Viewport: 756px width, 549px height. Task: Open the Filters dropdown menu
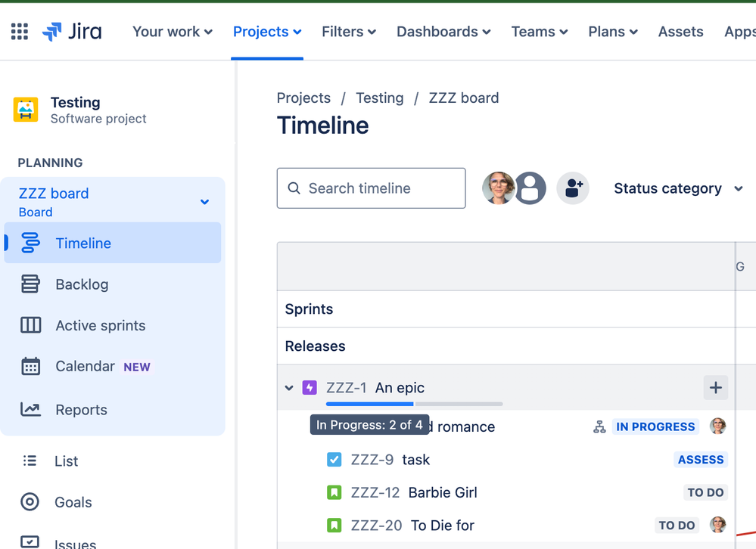pos(349,32)
